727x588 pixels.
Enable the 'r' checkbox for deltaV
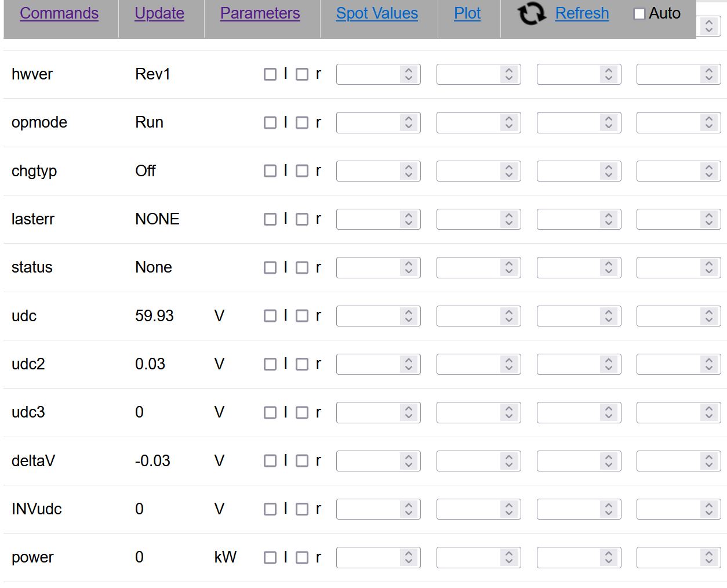[x=302, y=461]
